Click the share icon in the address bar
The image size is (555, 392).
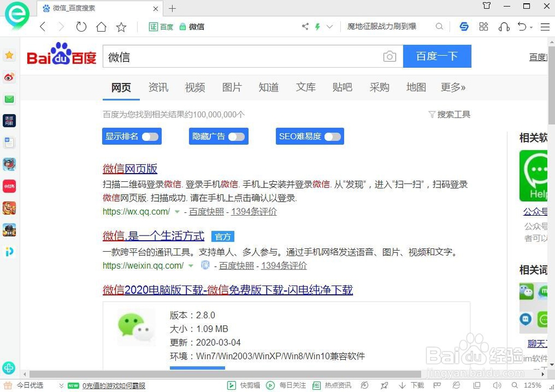point(305,27)
